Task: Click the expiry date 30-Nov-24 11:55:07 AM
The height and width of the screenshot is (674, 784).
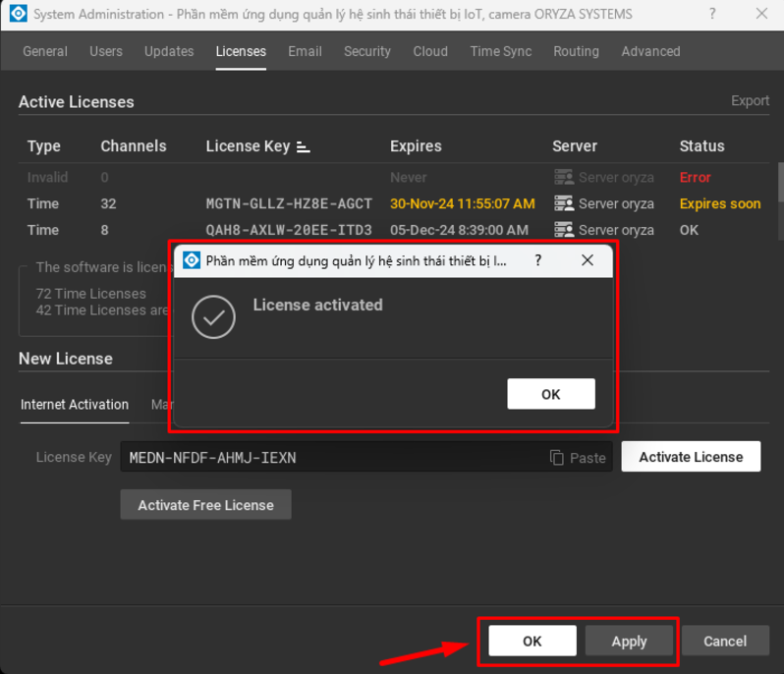Action: (463, 203)
